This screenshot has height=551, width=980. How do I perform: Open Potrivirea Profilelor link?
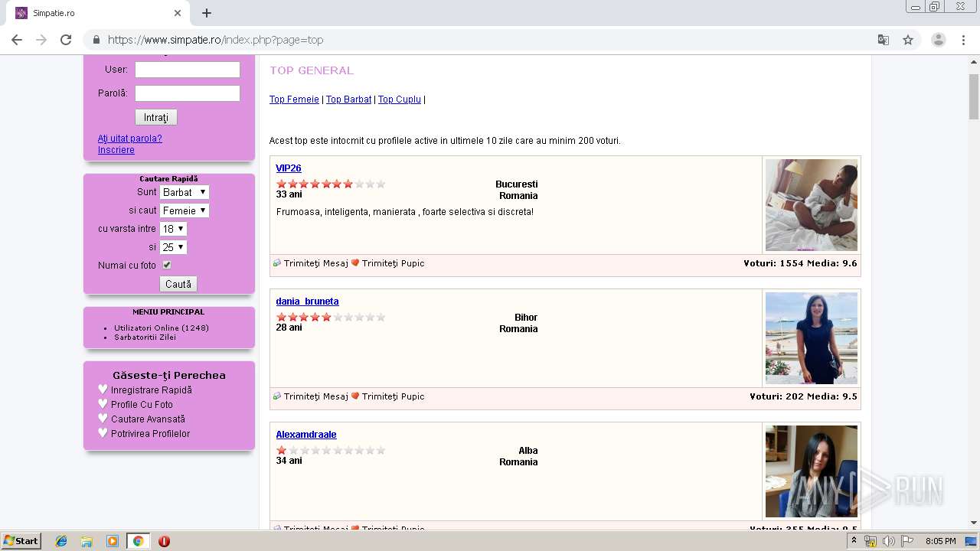coord(150,434)
